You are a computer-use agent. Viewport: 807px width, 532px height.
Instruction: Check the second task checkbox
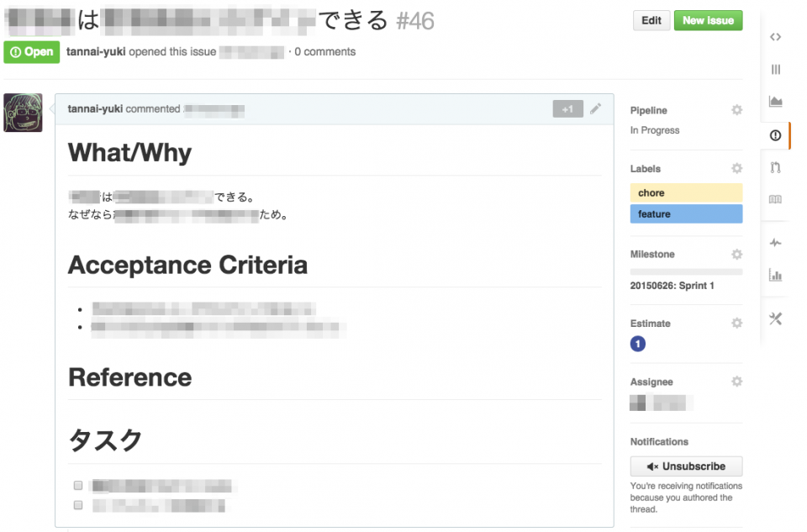click(77, 505)
